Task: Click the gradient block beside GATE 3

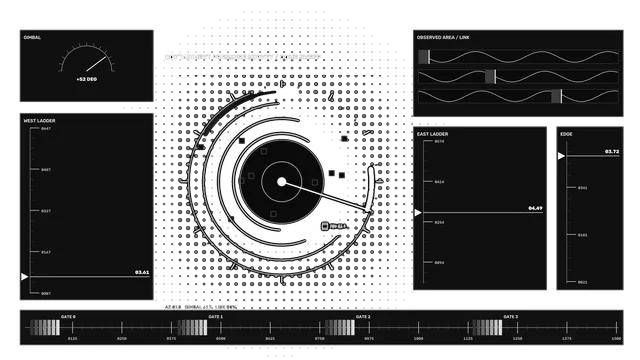Action: [x=487, y=327]
